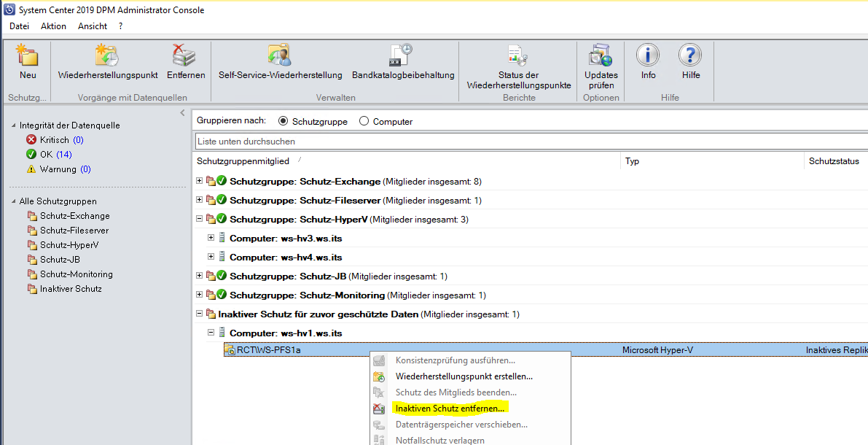Click server icon of Computer ws-hv3.ws.its
Viewport: 868px width, 445px height.
point(222,239)
